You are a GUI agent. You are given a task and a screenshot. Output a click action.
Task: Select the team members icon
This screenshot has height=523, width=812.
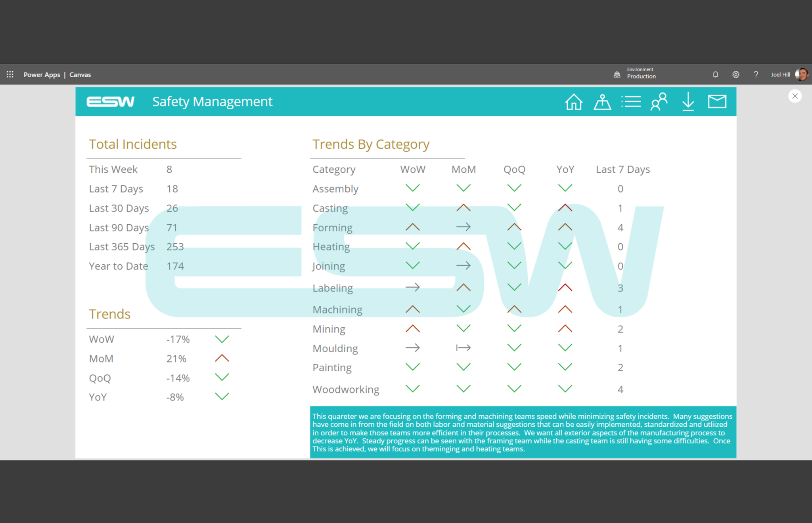(659, 102)
